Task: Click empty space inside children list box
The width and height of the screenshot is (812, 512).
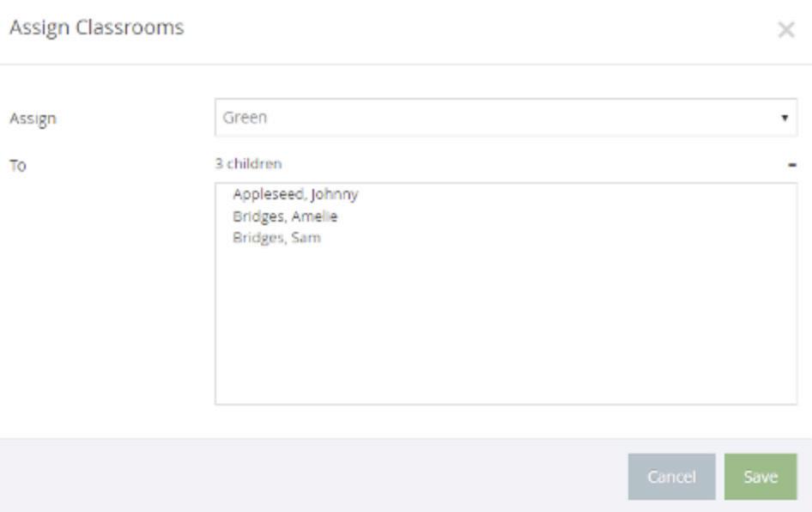Action: click(505, 335)
